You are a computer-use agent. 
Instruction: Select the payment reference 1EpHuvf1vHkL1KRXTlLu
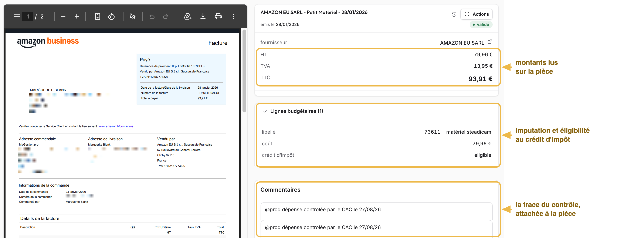(188, 66)
